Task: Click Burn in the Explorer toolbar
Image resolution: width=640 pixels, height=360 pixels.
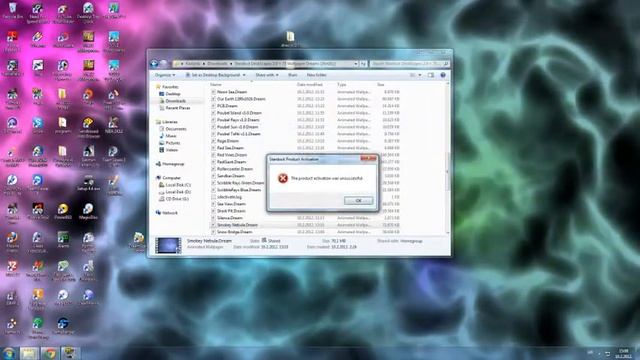Action: click(x=293, y=75)
